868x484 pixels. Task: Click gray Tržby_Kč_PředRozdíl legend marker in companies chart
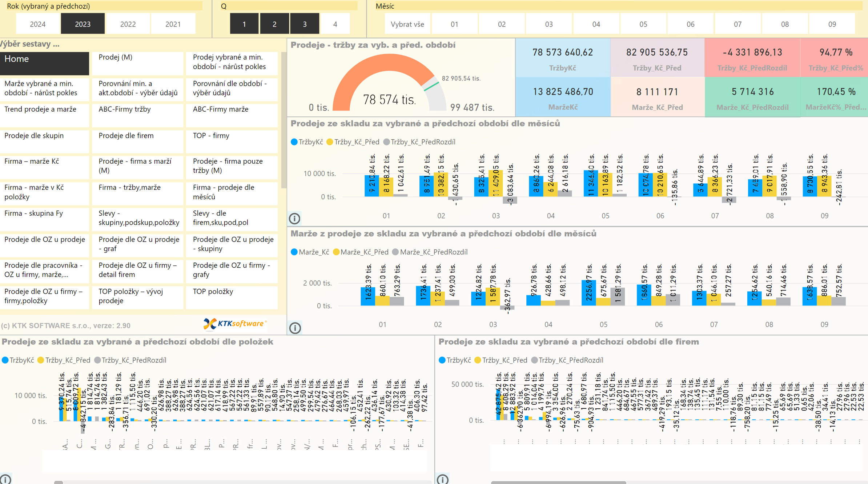tap(534, 360)
